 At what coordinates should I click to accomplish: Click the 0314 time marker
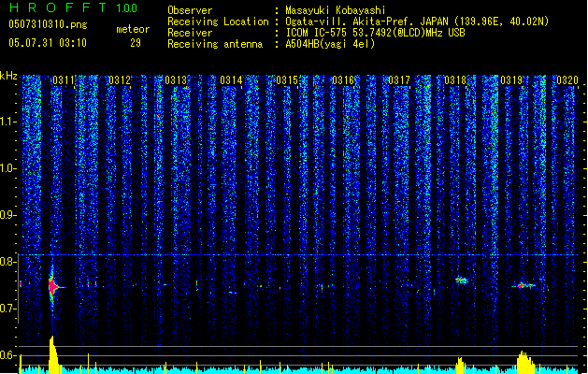(x=231, y=79)
